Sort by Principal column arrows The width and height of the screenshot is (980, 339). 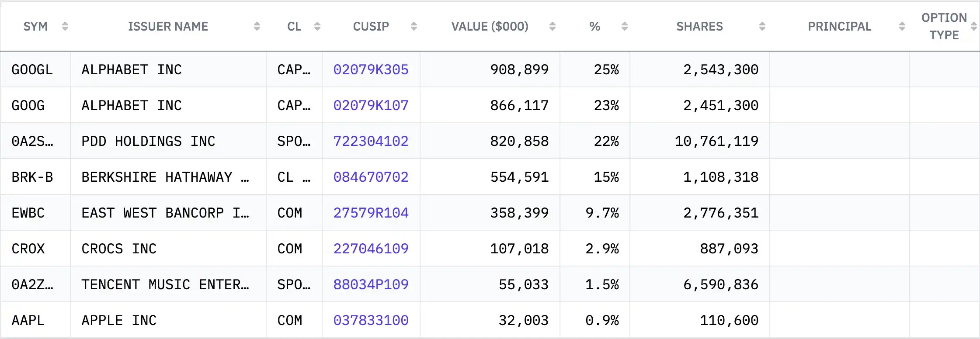902,27
